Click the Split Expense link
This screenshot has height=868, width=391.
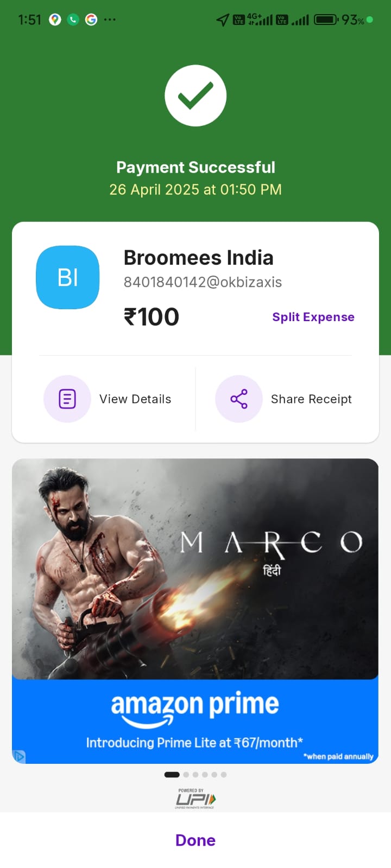(x=313, y=317)
